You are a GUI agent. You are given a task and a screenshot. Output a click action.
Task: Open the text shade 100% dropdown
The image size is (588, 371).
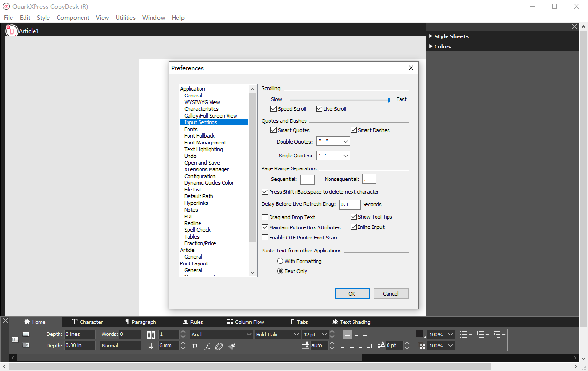[x=441, y=335]
